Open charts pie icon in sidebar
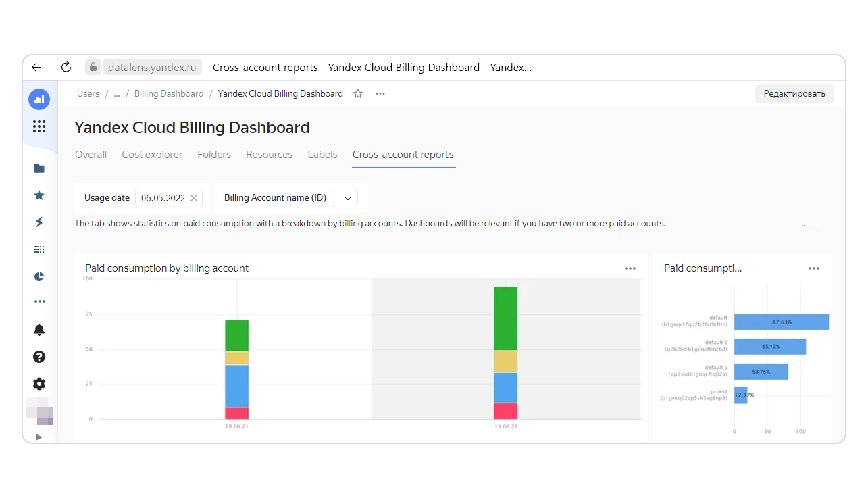Viewport: 868px width, 498px height. click(x=39, y=276)
